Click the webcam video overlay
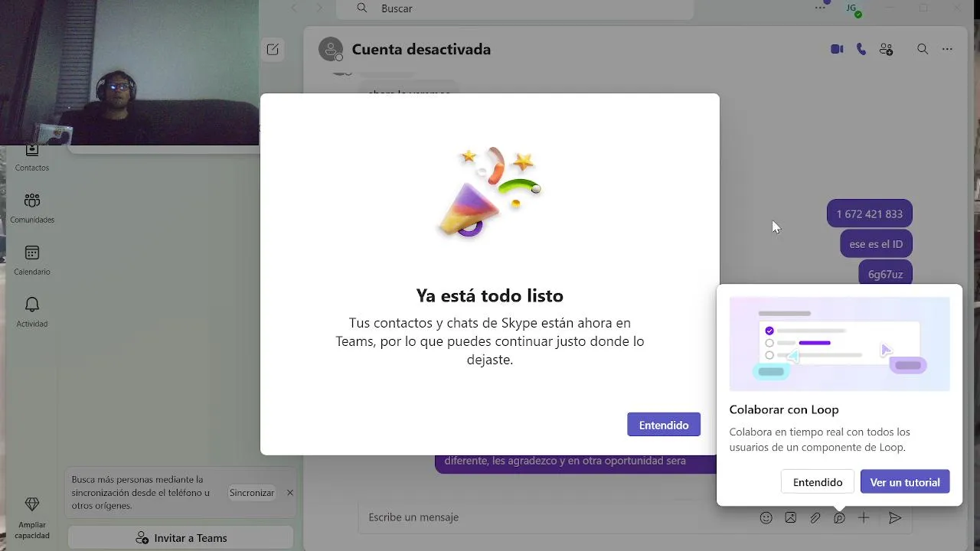Screen dimensions: 980x551 click(x=129, y=73)
